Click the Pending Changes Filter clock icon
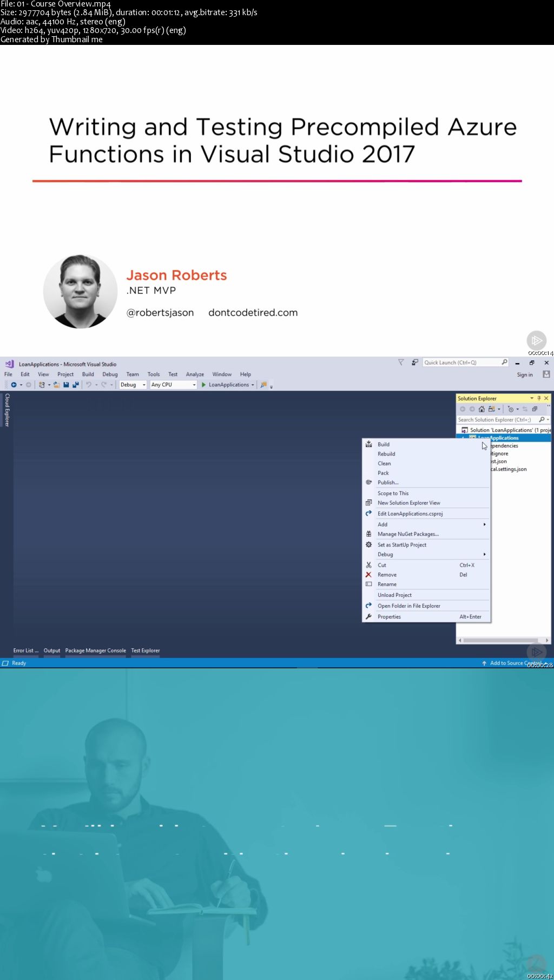554x980 pixels. [510, 409]
